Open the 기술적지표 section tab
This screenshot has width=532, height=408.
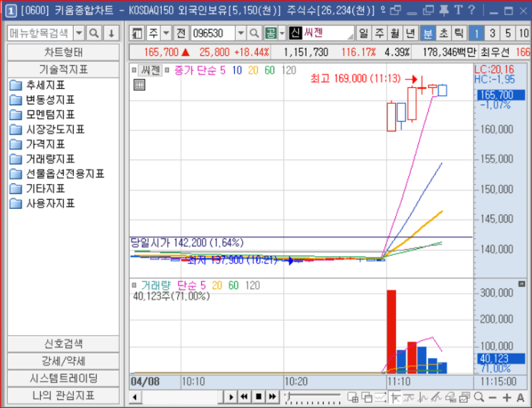point(63,69)
